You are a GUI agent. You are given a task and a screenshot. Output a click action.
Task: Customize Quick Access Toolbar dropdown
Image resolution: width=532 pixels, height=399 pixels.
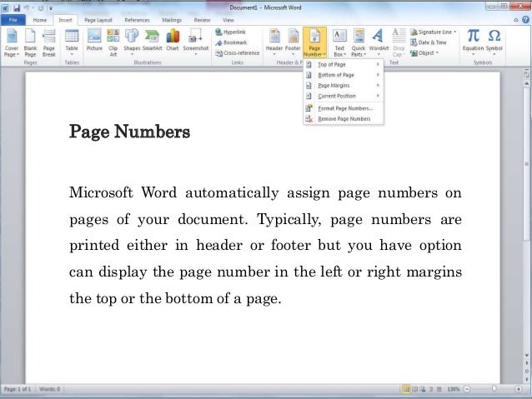(x=51, y=8)
